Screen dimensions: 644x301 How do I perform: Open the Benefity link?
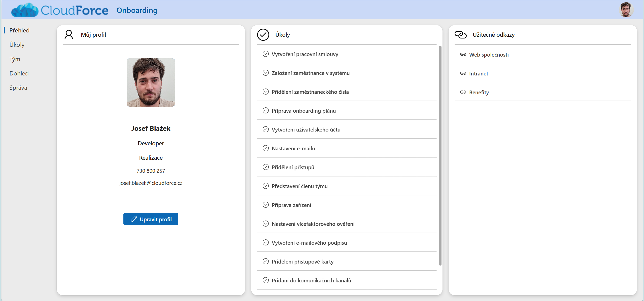click(479, 92)
